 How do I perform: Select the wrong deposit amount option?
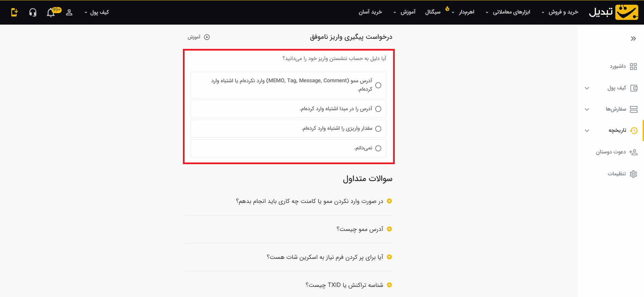tap(378, 129)
